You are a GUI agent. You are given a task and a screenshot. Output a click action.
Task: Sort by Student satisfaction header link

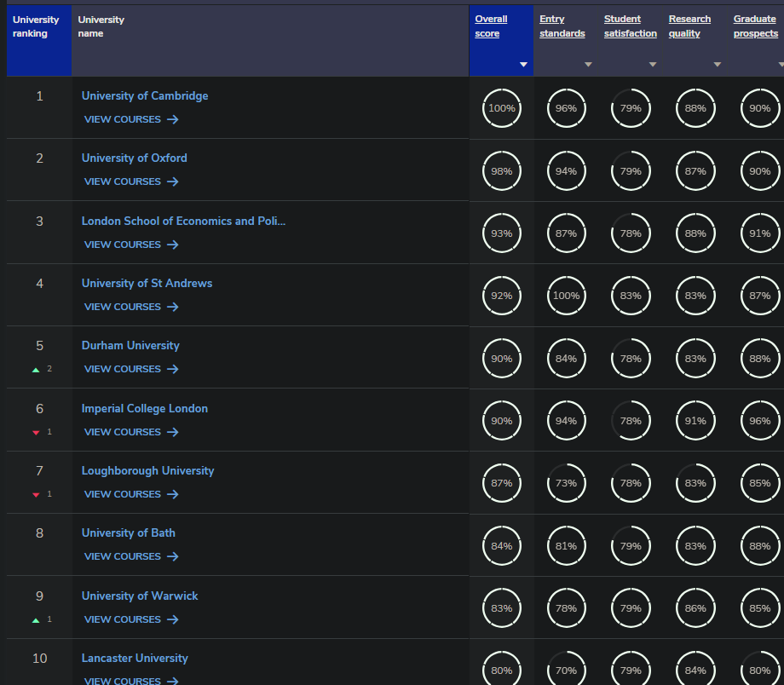(630, 26)
